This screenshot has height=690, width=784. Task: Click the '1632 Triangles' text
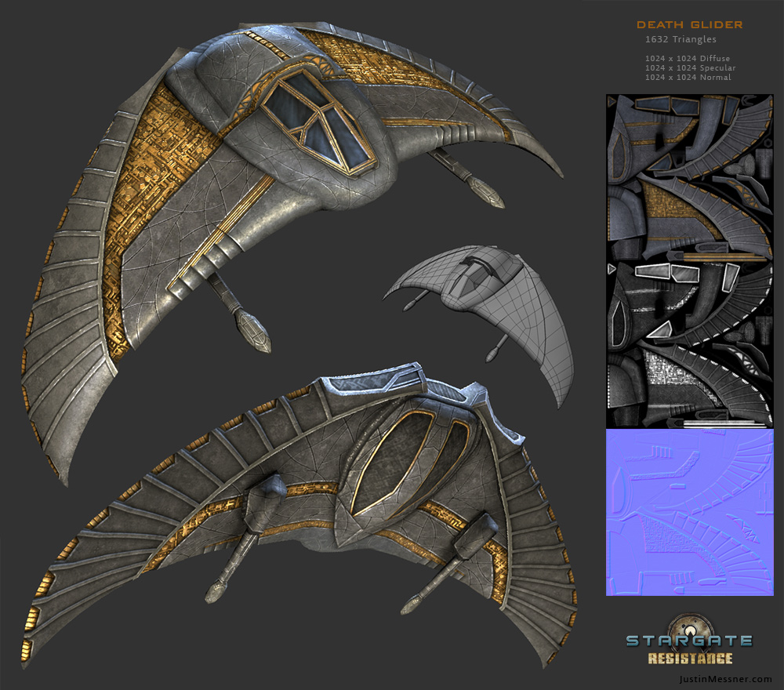pos(681,39)
